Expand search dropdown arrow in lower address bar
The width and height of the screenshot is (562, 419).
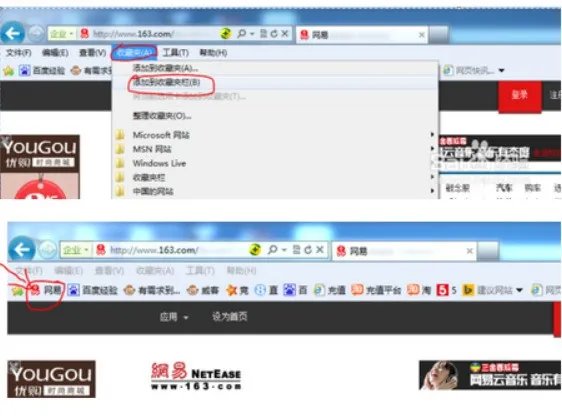tap(284, 250)
